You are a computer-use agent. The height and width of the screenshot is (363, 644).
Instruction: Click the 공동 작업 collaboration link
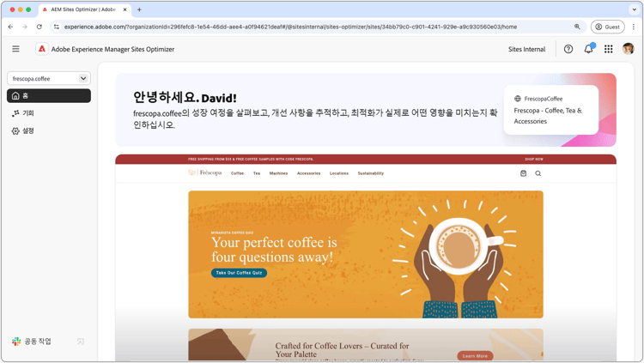(x=38, y=342)
